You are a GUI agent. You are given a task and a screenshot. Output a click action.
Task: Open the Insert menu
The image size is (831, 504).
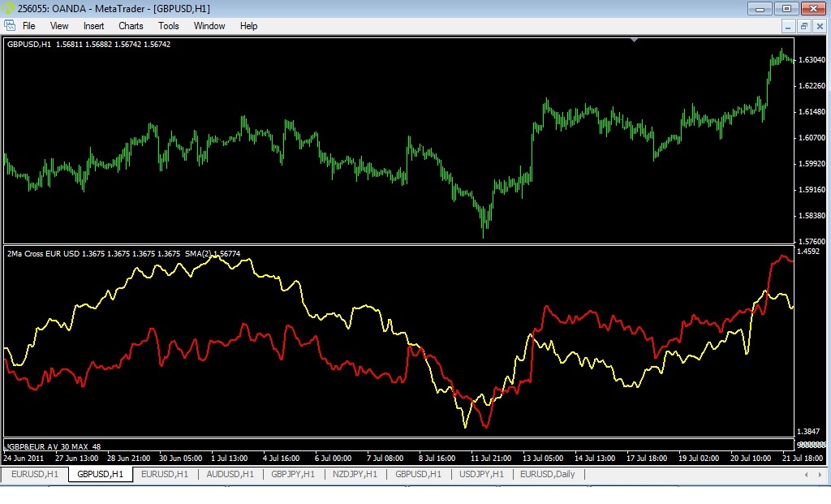pyautogui.click(x=93, y=26)
